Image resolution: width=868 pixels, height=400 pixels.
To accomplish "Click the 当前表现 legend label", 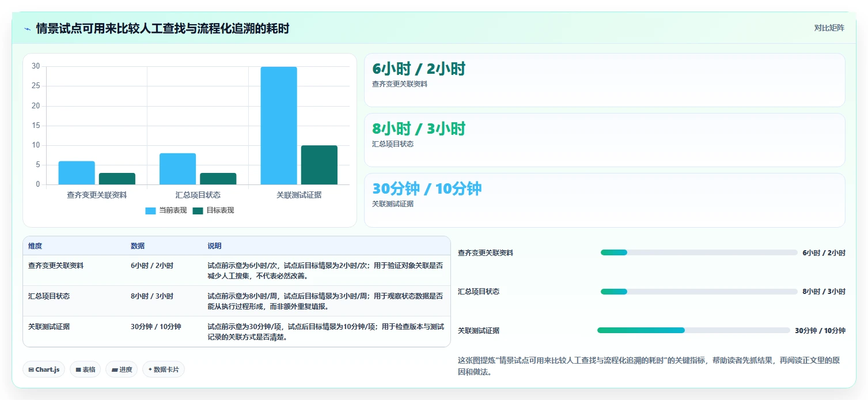I will click(173, 211).
